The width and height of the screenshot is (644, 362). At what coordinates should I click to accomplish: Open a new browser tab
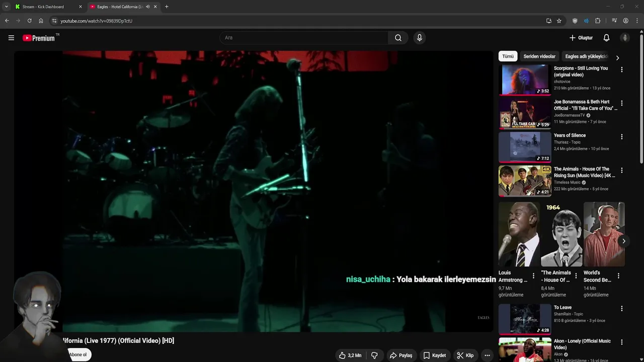point(167,7)
